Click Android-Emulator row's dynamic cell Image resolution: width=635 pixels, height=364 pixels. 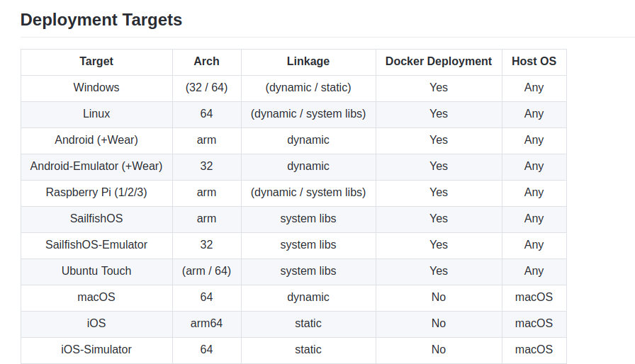tap(308, 166)
